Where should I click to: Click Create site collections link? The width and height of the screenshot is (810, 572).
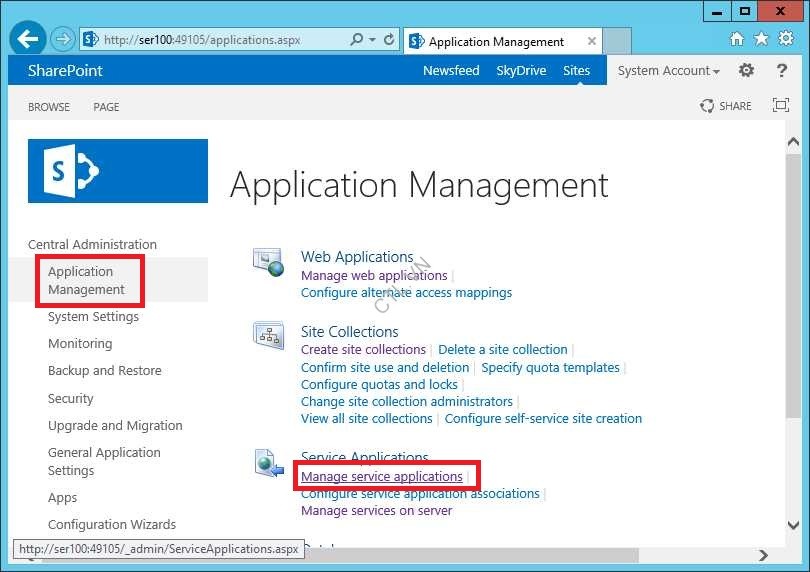pos(363,350)
